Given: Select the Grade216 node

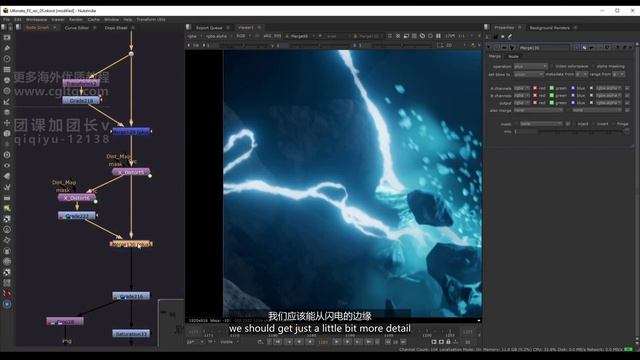Looking at the screenshot, I should [x=131, y=296].
